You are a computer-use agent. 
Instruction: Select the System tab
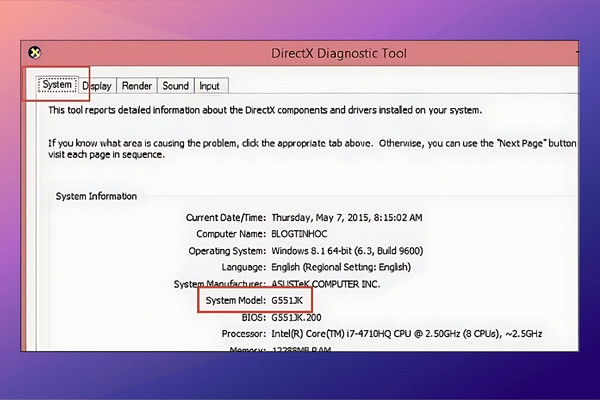[57, 85]
